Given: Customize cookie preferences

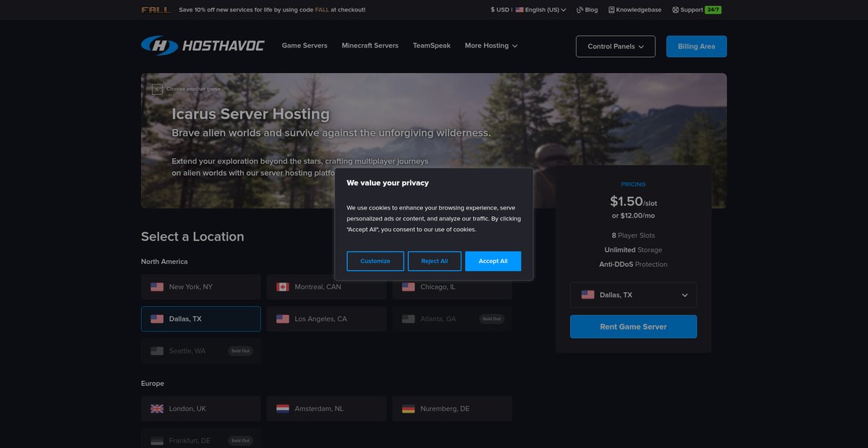Looking at the screenshot, I should point(375,261).
